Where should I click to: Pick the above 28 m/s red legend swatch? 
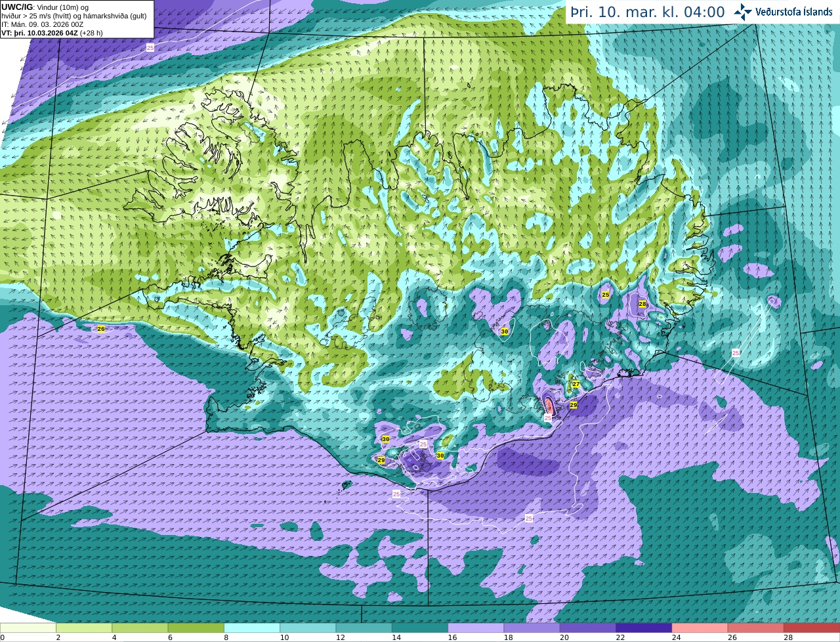point(812,628)
